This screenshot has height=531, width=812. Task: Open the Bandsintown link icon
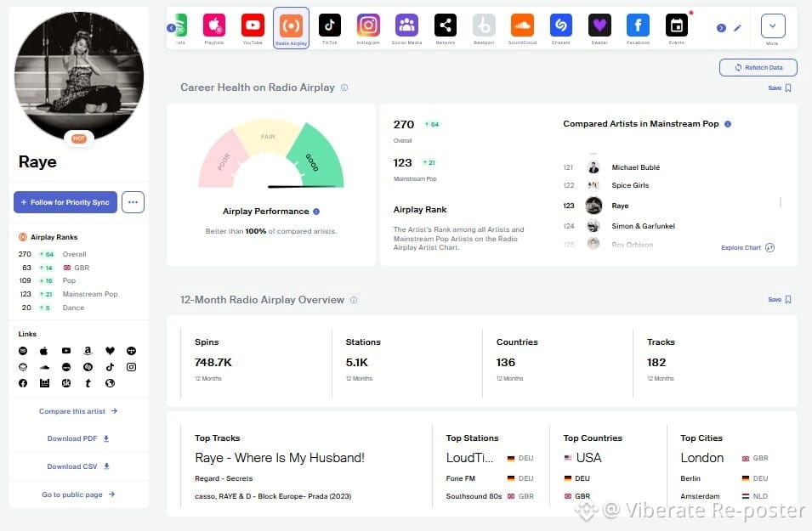[x=44, y=383]
